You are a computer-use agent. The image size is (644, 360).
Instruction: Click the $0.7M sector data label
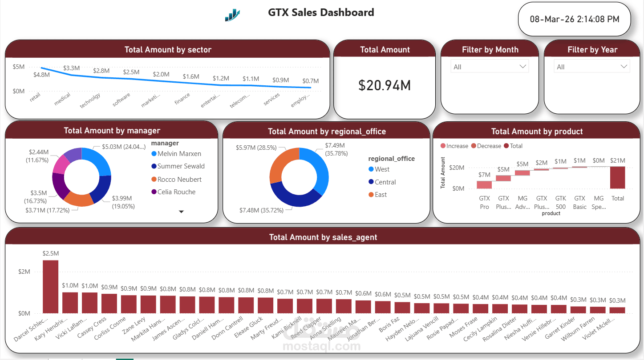(311, 81)
